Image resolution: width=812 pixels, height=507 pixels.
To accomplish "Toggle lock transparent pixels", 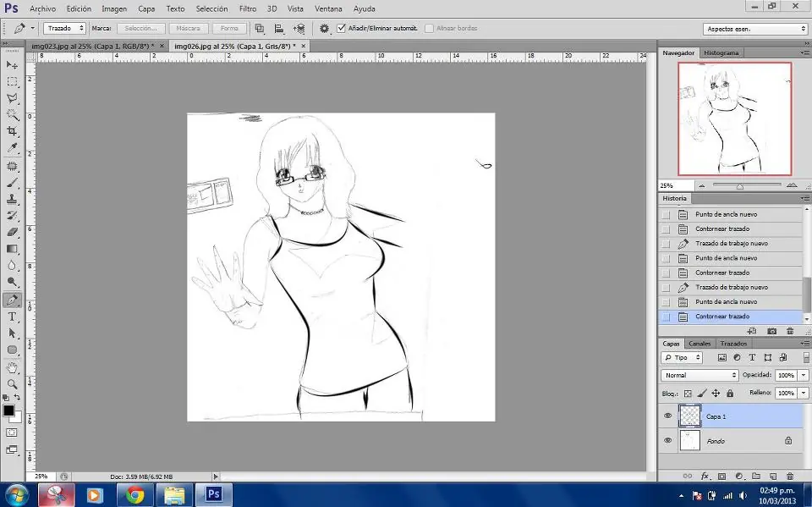I will 688,394.
